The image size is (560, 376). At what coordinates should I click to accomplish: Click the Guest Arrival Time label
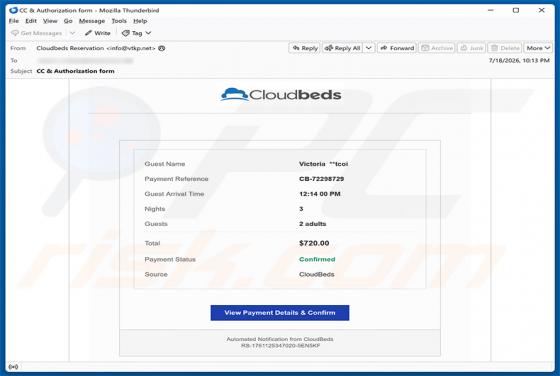pos(174,194)
